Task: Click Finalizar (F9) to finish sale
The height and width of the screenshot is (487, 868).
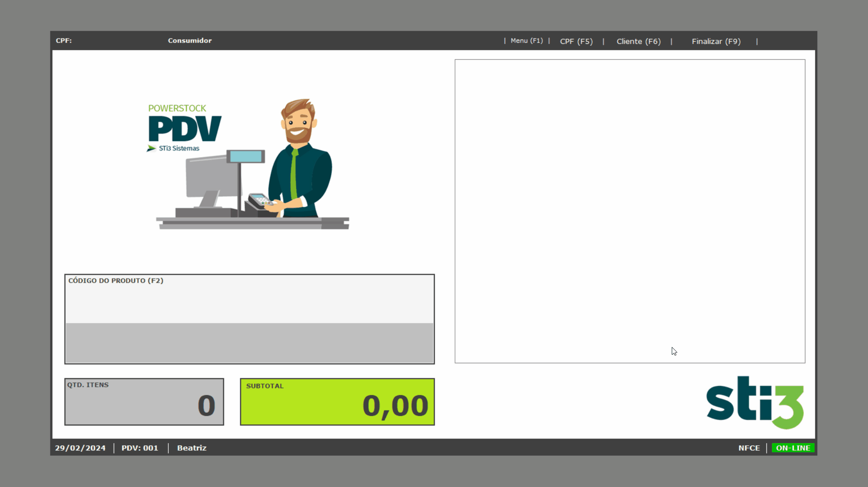Action: pyautogui.click(x=716, y=41)
